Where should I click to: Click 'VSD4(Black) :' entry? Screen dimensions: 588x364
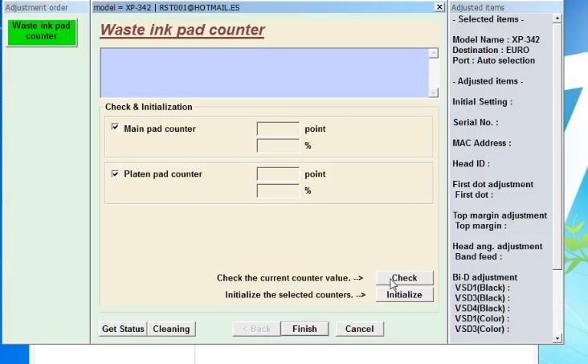(482, 309)
